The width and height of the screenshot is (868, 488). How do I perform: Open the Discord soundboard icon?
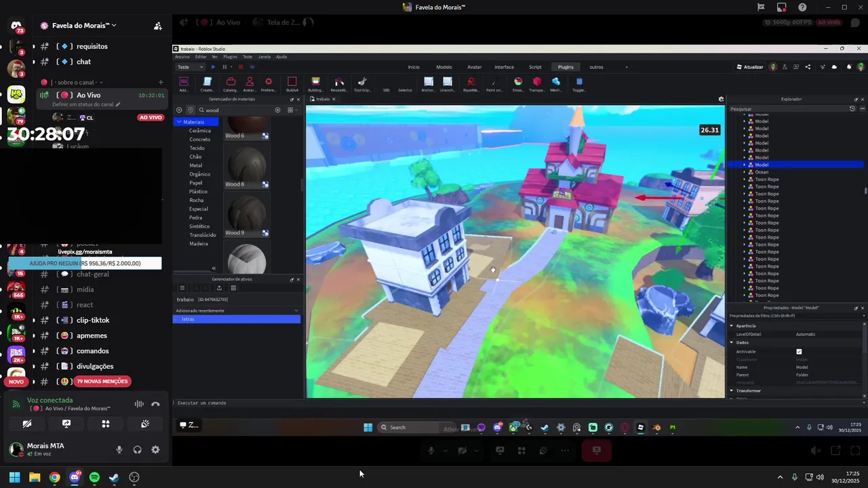click(145, 424)
